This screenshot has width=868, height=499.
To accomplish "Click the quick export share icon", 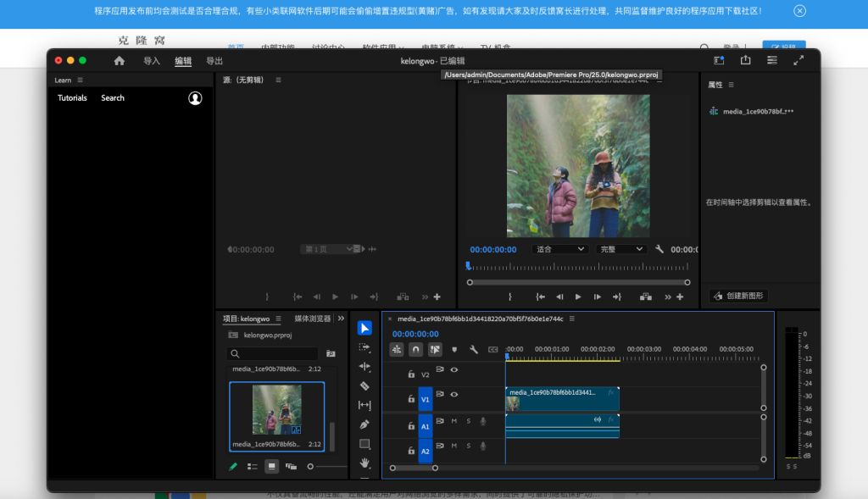I will click(746, 60).
